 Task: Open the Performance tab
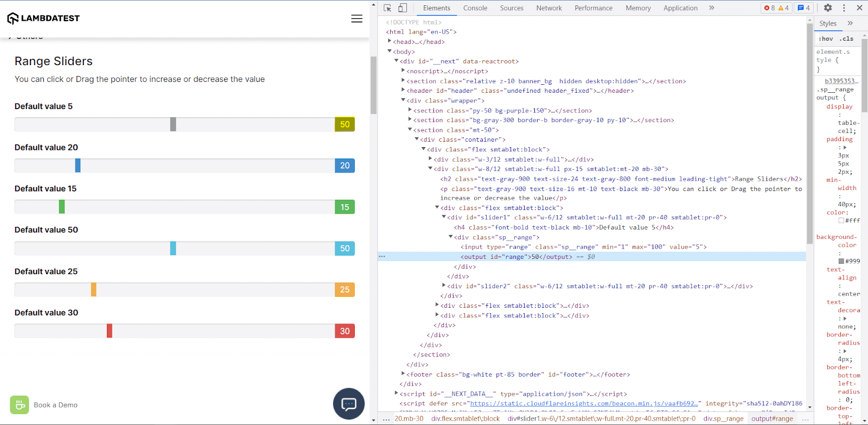click(x=593, y=8)
